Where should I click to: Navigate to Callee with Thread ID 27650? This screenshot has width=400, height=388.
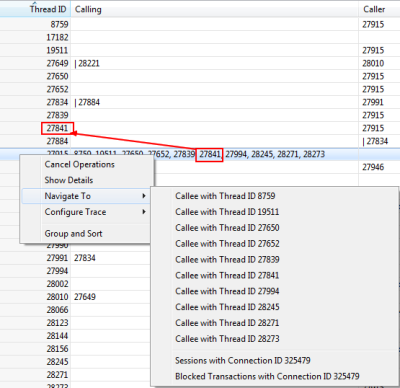227,228
